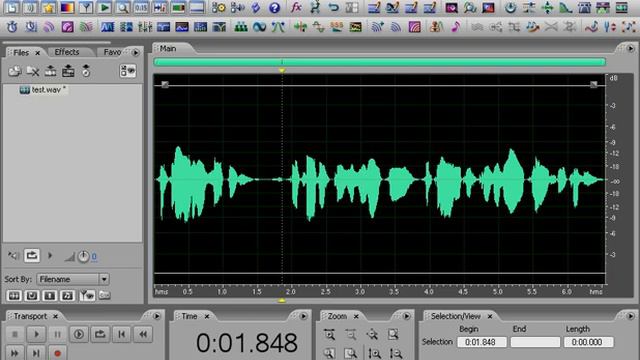Click the Close File icon in Files panel

tap(33, 71)
